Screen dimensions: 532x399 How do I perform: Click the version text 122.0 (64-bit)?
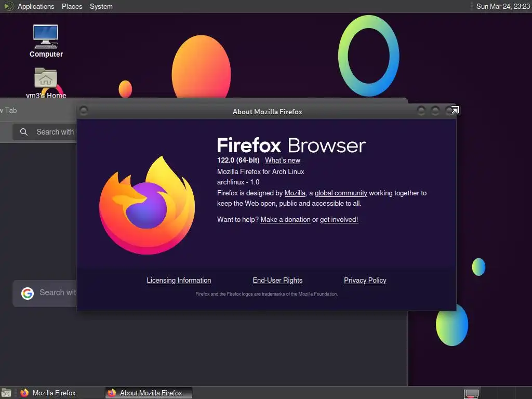238,160
